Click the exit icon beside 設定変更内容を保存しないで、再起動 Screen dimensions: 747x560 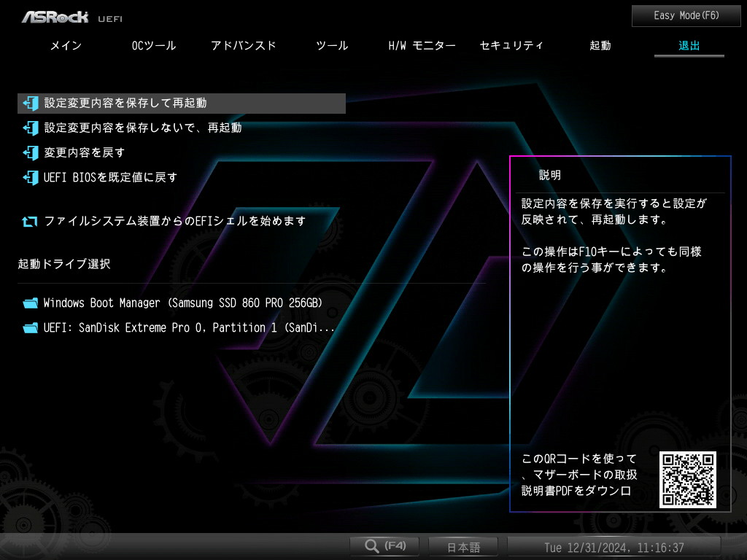(31, 128)
